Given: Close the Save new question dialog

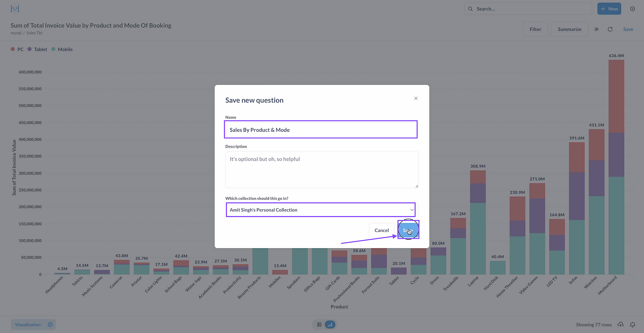Looking at the screenshot, I should (x=416, y=99).
